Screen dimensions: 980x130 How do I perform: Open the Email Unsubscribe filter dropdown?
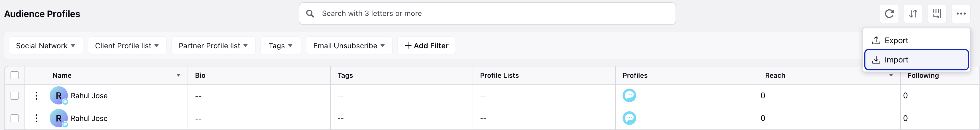click(349, 45)
